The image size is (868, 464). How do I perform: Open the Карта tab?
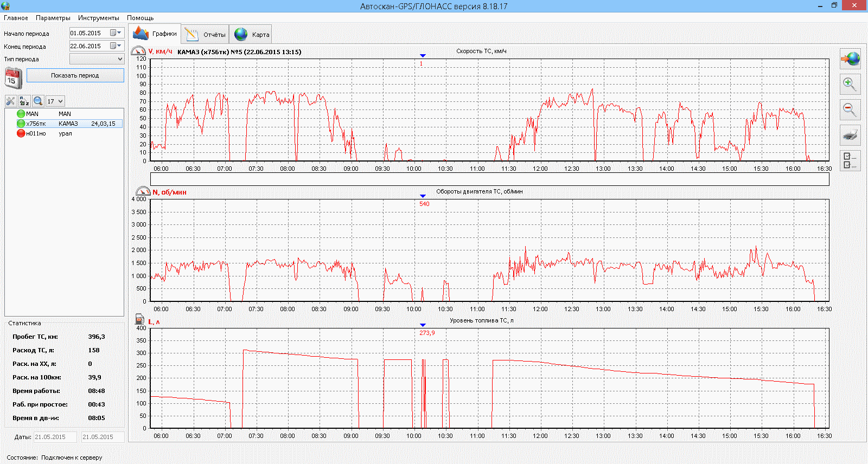tap(252, 35)
